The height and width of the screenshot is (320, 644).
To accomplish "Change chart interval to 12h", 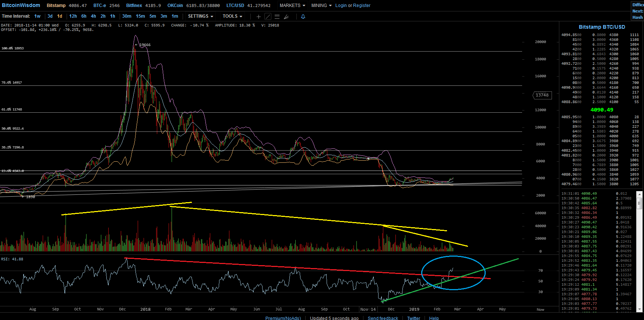I will coord(73,16).
